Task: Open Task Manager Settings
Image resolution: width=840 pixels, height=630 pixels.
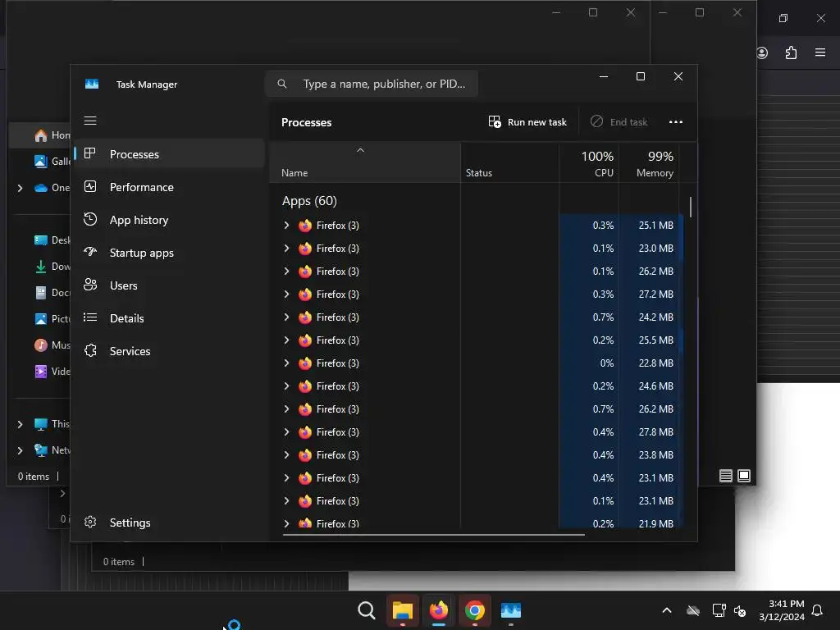Action: (169, 523)
